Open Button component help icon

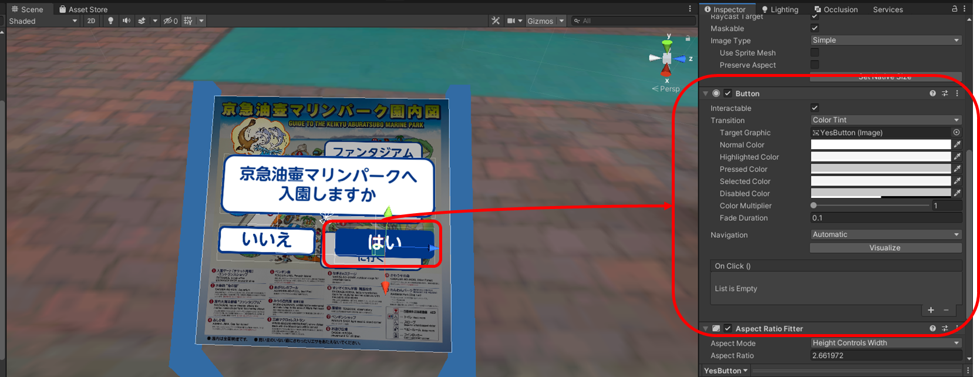[932, 93]
